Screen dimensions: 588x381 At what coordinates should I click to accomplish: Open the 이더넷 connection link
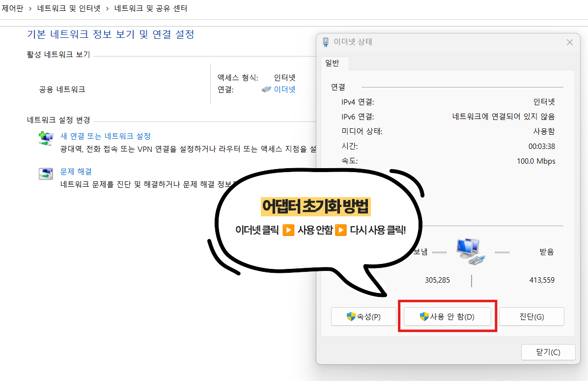point(284,89)
